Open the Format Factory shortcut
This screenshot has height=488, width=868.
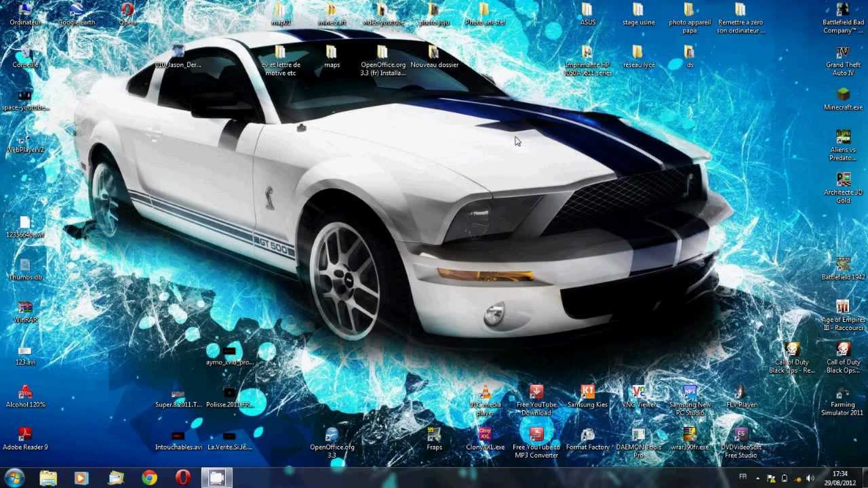[x=587, y=439]
